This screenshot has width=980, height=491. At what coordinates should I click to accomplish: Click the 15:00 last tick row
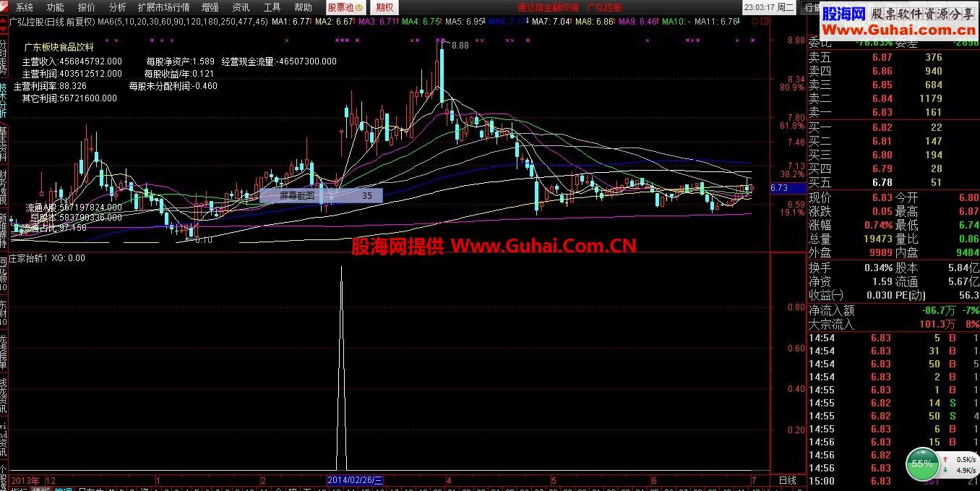893,481
